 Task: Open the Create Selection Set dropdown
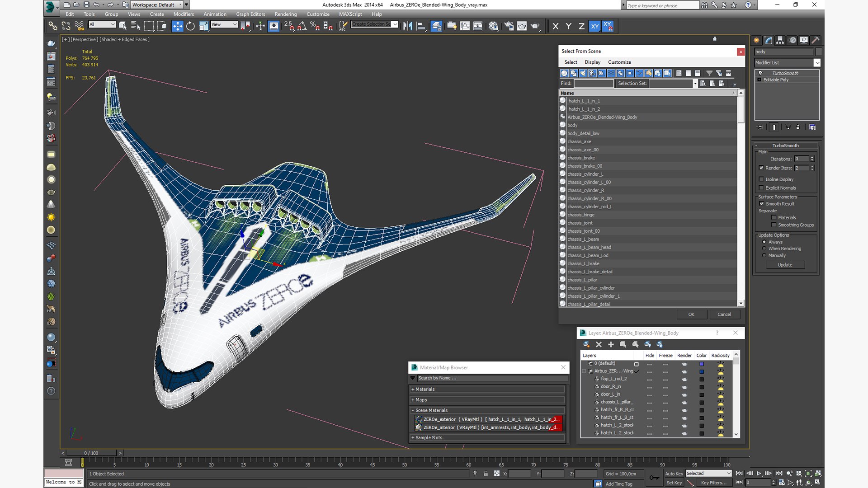[395, 24]
